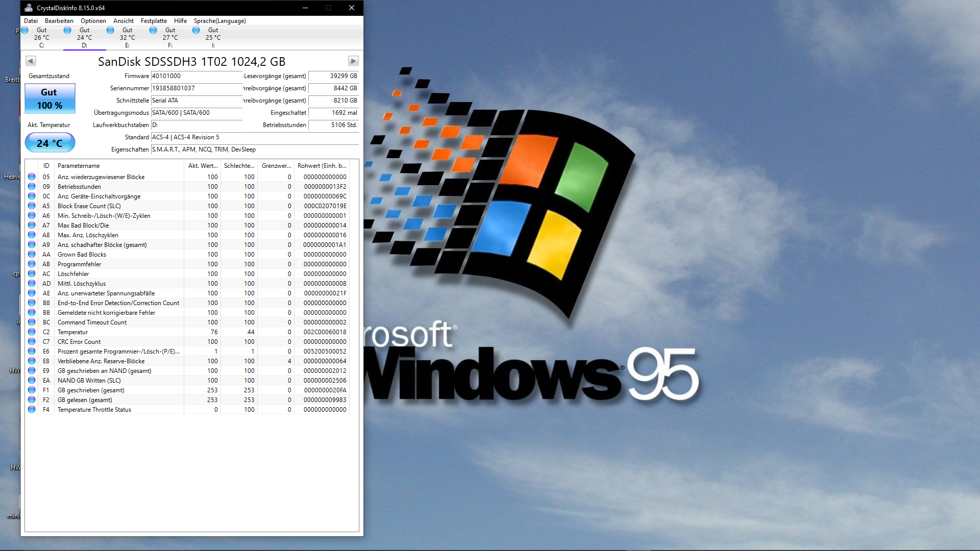Click the next disk right arrow
Screen dimensions: 980x551
353,61
